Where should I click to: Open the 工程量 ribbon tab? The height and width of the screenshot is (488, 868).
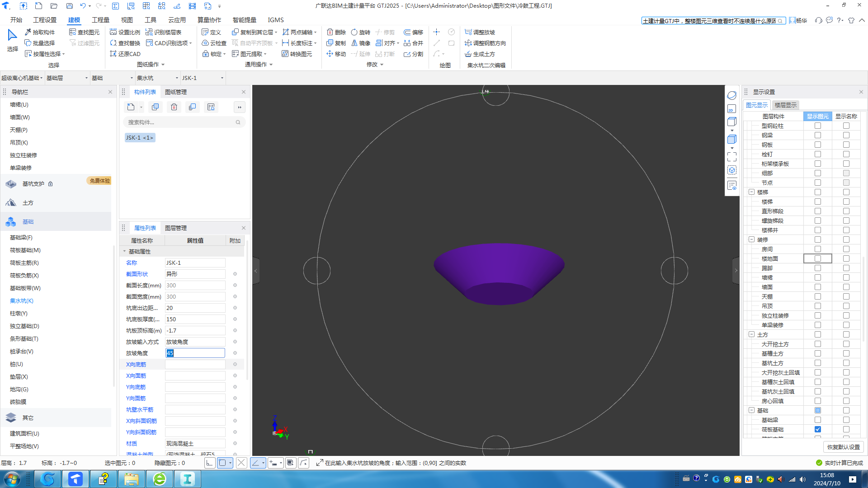click(100, 20)
